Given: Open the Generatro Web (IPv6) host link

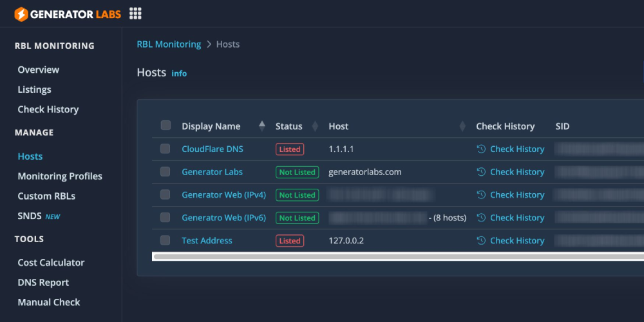Looking at the screenshot, I should coord(224,218).
